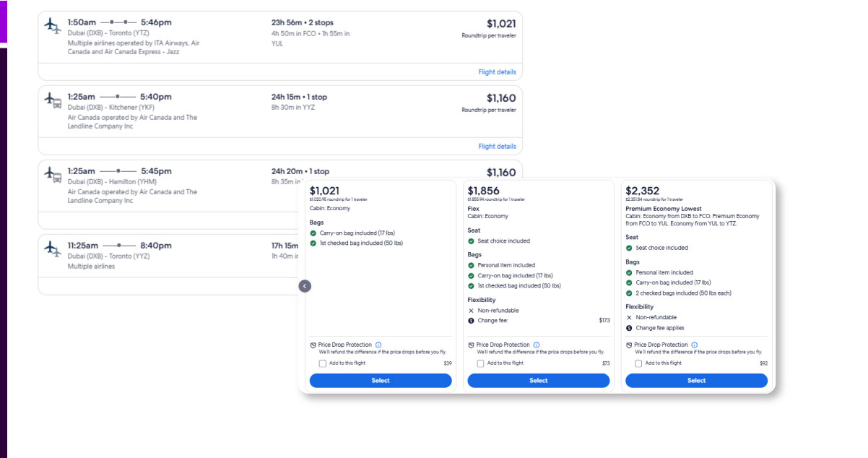The height and width of the screenshot is (458, 868).
Task: Expand Flight details for the Kitchener flight
Action: 497,147
